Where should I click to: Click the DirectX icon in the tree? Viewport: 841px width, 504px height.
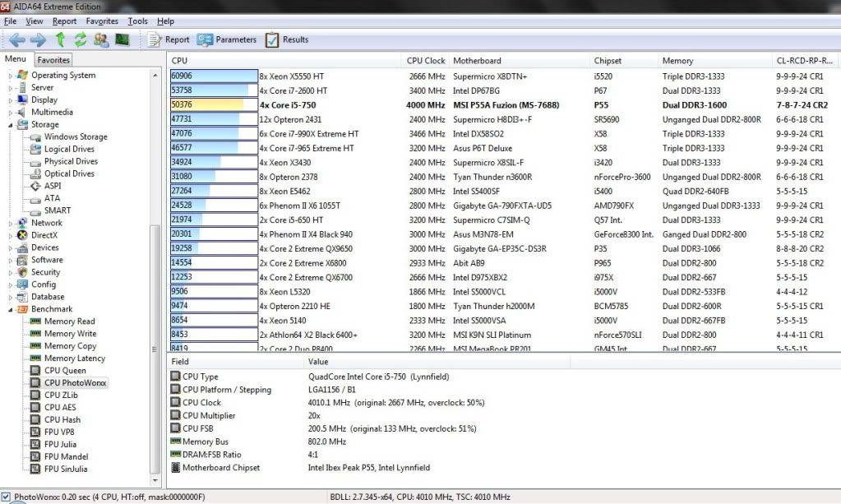pos(22,235)
